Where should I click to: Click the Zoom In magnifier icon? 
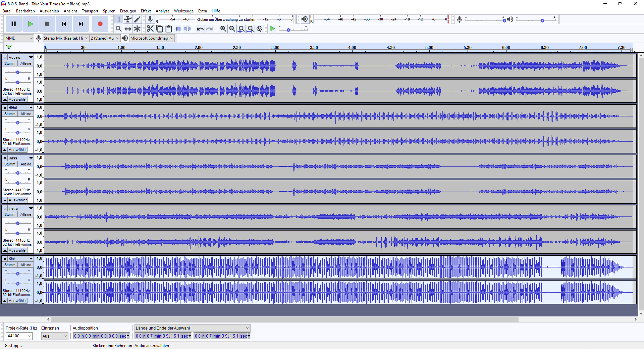click(x=223, y=29)
